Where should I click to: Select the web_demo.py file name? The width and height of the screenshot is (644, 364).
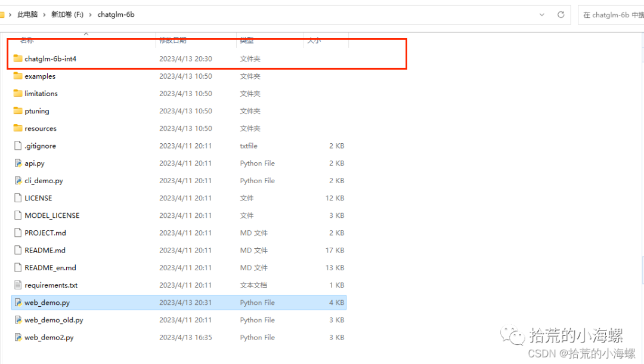(x=47, y=303)
